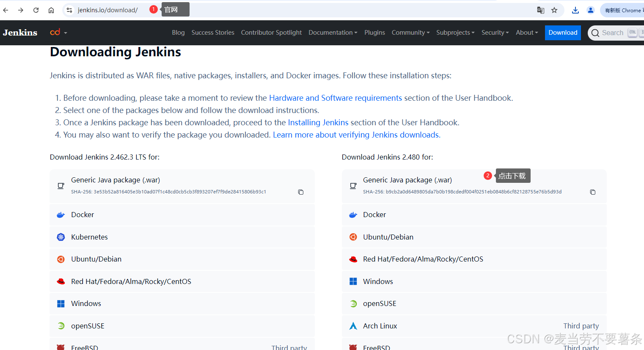Click LTS SHA-256 hash text

[168, 192]
